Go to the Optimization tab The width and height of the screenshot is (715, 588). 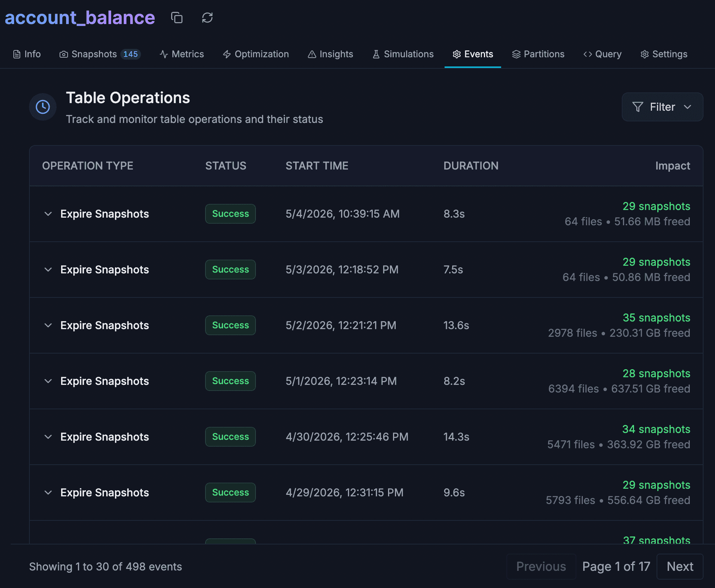(x=256, y=54)
